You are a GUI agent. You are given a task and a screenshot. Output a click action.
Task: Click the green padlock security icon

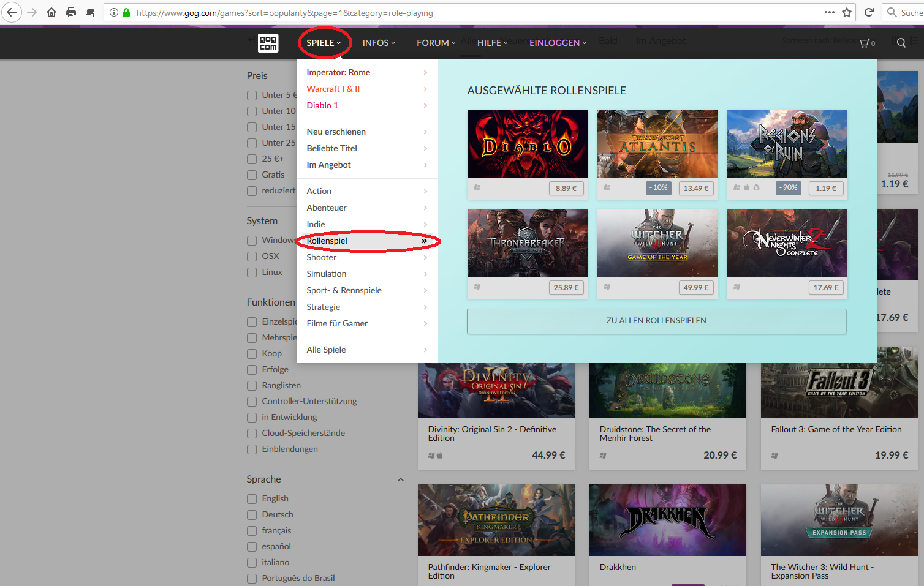(126, 12)
